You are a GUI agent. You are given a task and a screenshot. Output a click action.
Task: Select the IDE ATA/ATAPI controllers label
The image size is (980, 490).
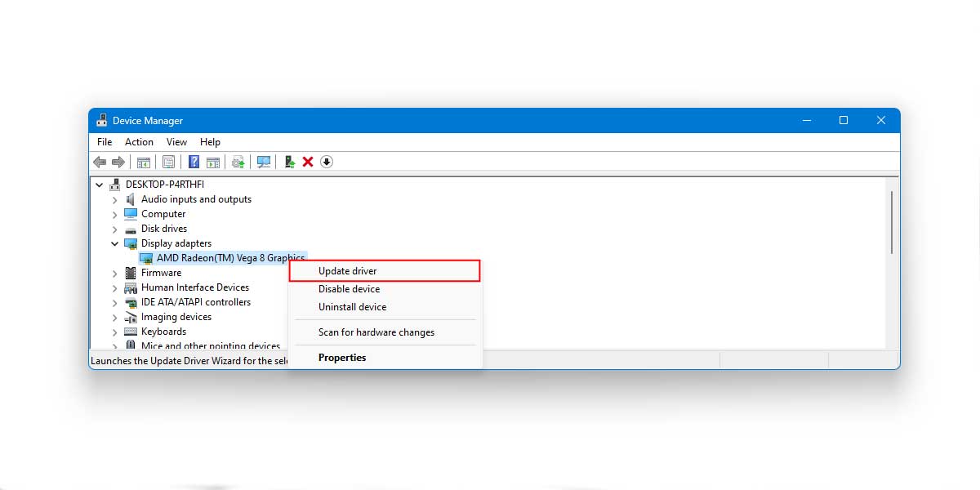coord(196,302)
